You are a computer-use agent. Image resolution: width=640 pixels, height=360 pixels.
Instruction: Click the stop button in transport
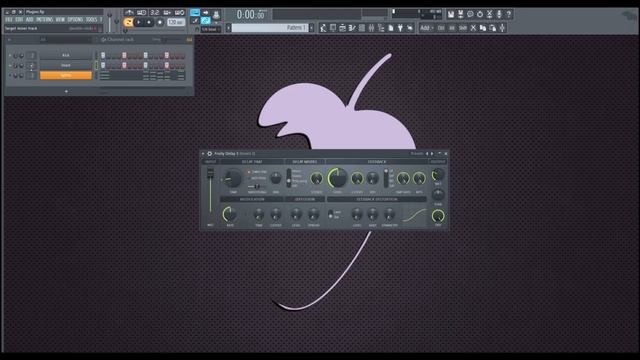coord(149,22)
